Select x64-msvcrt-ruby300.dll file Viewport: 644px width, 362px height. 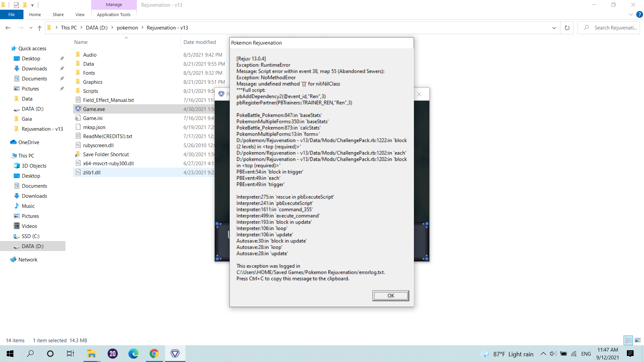108,164
